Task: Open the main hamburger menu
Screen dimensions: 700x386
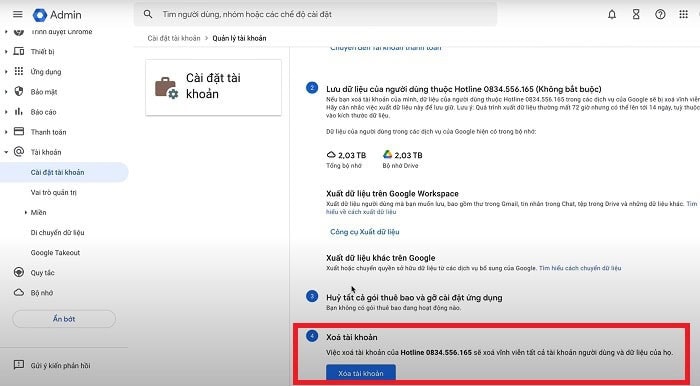Action: pyautogui.click(x=18, y=14)
